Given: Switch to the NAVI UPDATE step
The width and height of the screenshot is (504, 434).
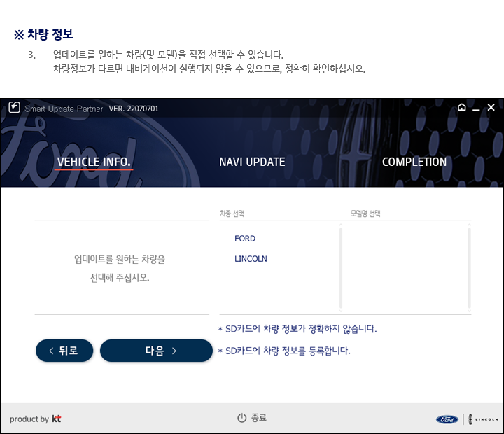Looking at the screenshot, I should click(252, 162).
